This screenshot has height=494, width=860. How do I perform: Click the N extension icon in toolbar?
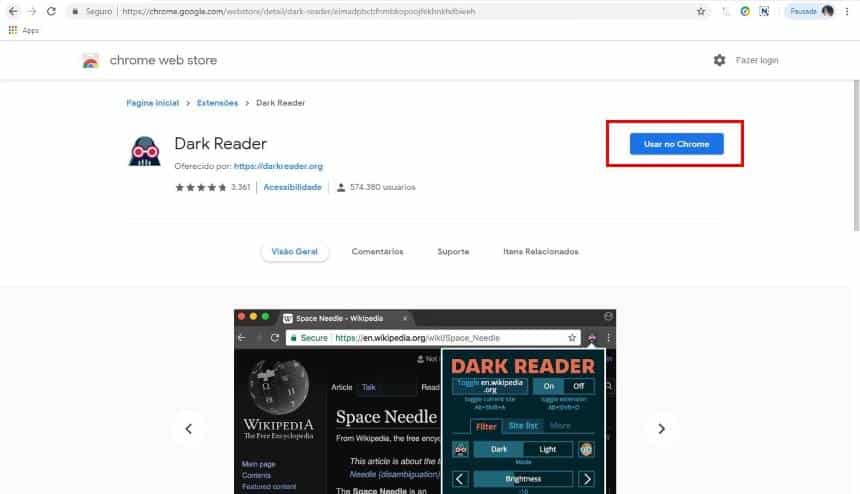coord(764,11)
